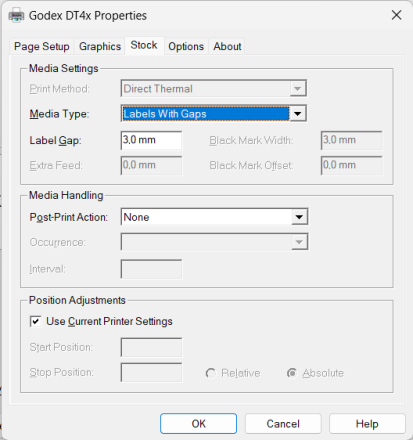Click the printer icon in title bar
Image resolution: width=413 pixels, height=440 pixels.
pyautogui.click(x=16, y=16)
